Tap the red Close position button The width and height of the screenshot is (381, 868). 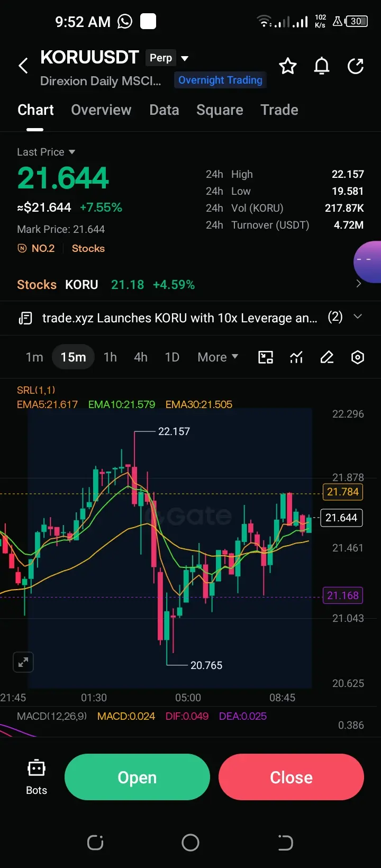(291, 777)
